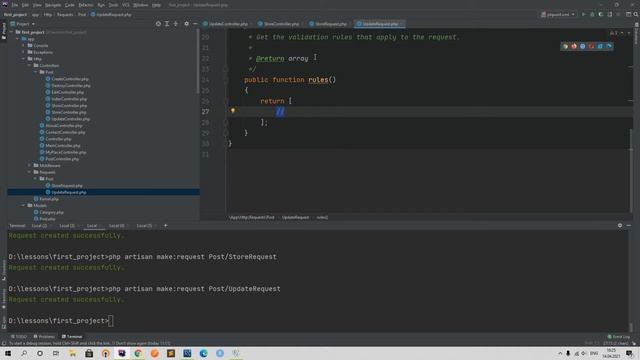The height and width of the screenshot is (360, 640).
Task: Click the green Run button in toolbar
Action: [584, 14]
